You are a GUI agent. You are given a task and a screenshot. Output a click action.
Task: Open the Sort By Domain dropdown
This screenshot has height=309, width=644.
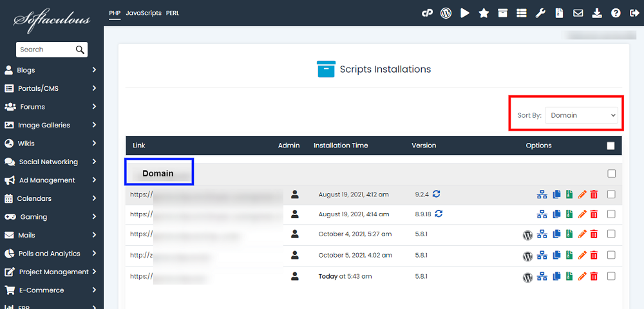pos(581,115)
